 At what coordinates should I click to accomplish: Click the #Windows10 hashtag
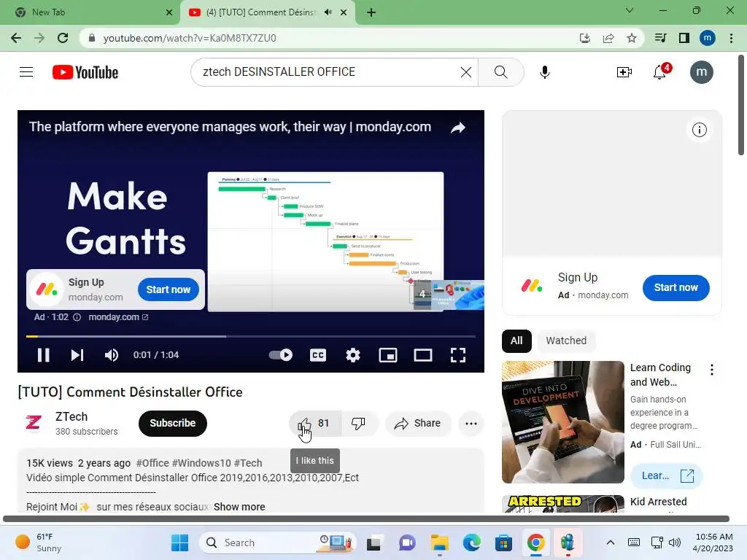click(x=201, y=463)
